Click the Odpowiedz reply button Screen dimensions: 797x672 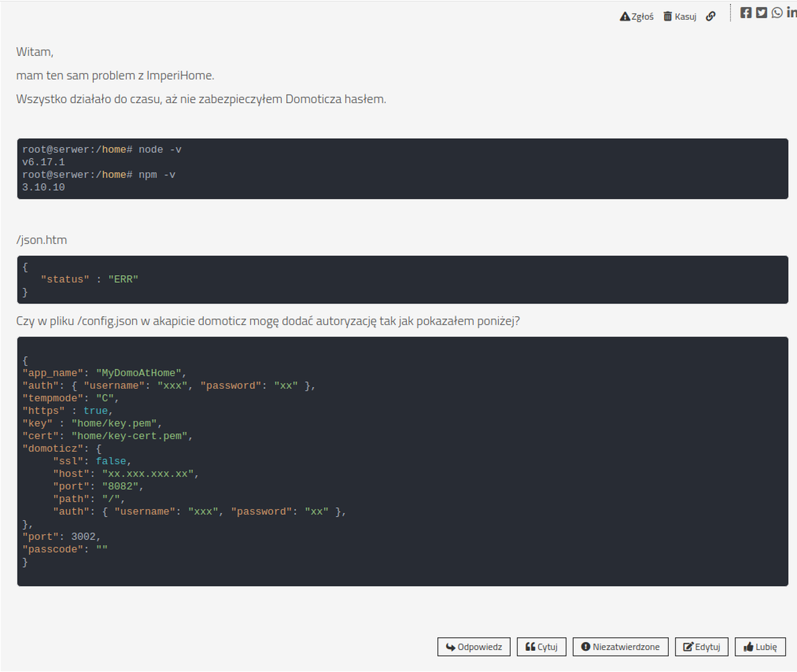(x=474, y=647)
